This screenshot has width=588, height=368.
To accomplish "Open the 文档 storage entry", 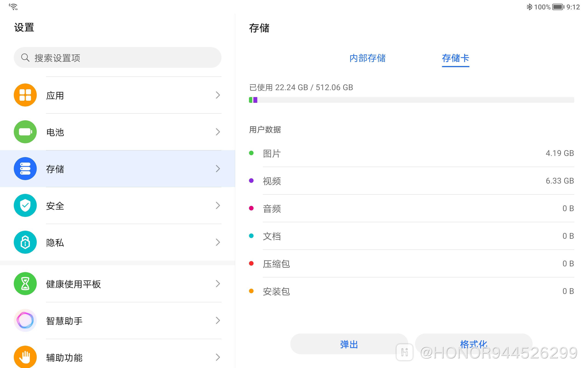I will click(x=412, y=236).
